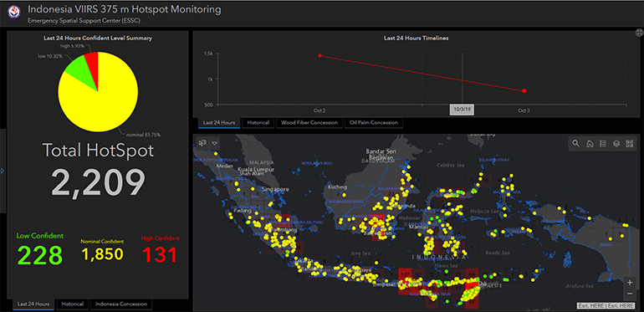The width and height of the screenshot is (644, 312).
Task: Open the map search tool
Action: pyautogui.click(x=575, y=144)
